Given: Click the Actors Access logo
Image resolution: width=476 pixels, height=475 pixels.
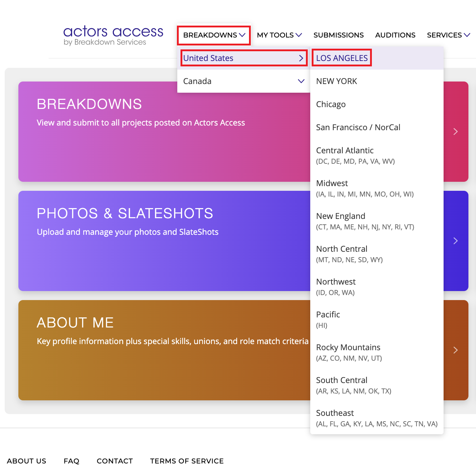Looking at the screenshot, I should (113, 35).
